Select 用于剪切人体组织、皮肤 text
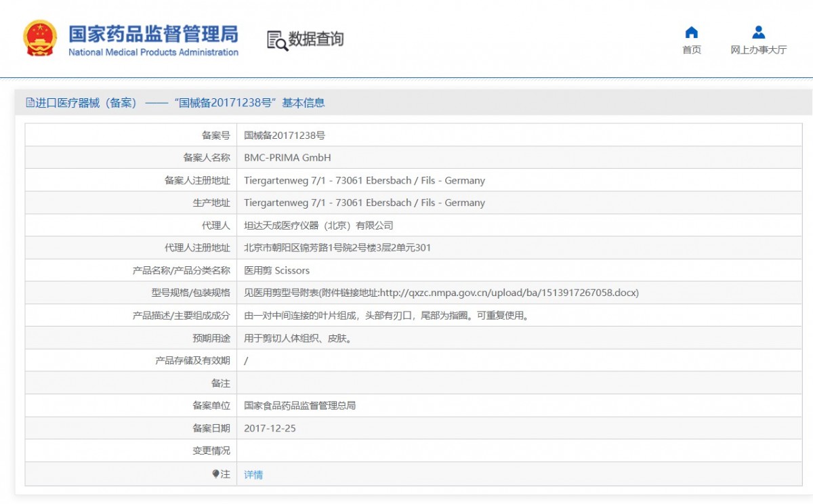The width and height of the screenshot is (813, 504). pyautogui.click(x=299, y=339)
